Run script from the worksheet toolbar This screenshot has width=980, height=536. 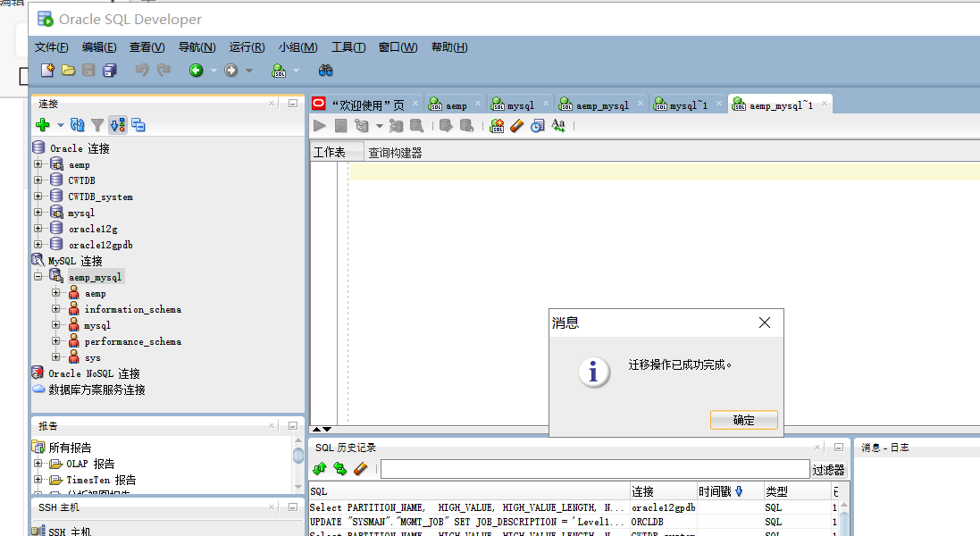340,126
